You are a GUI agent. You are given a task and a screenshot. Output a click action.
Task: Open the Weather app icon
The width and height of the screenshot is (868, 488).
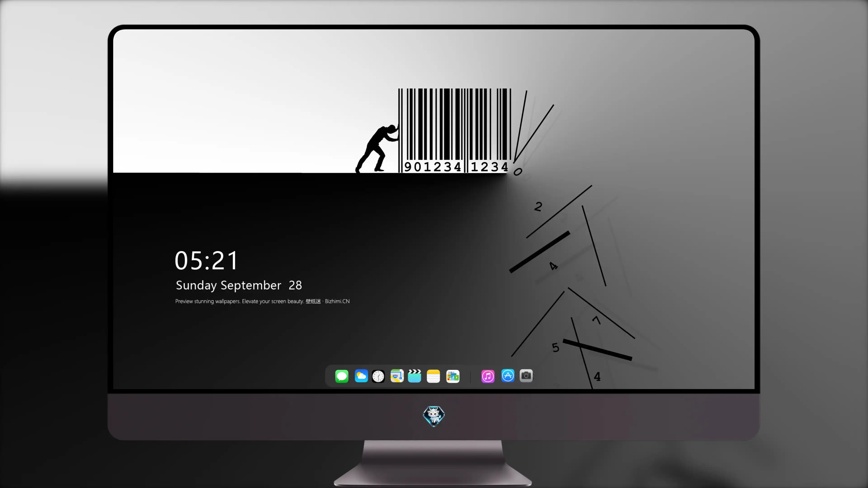(361, 376)
